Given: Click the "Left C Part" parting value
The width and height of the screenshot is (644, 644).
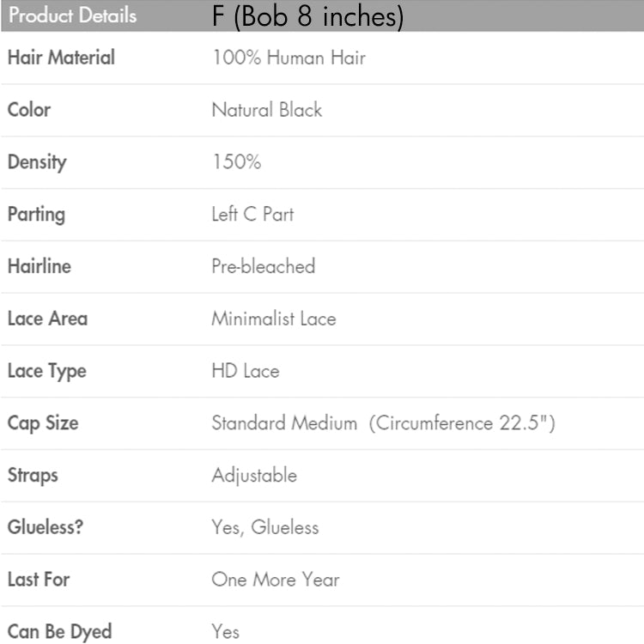Looking at the screenshot, I should (252, 214).
